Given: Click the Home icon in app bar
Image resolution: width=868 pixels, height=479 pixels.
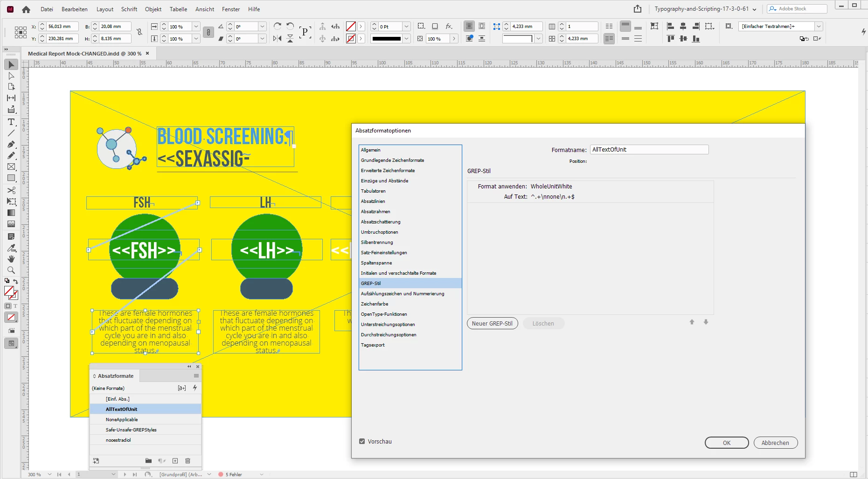Looking at the screenshot, I should (x=26, y=9).
